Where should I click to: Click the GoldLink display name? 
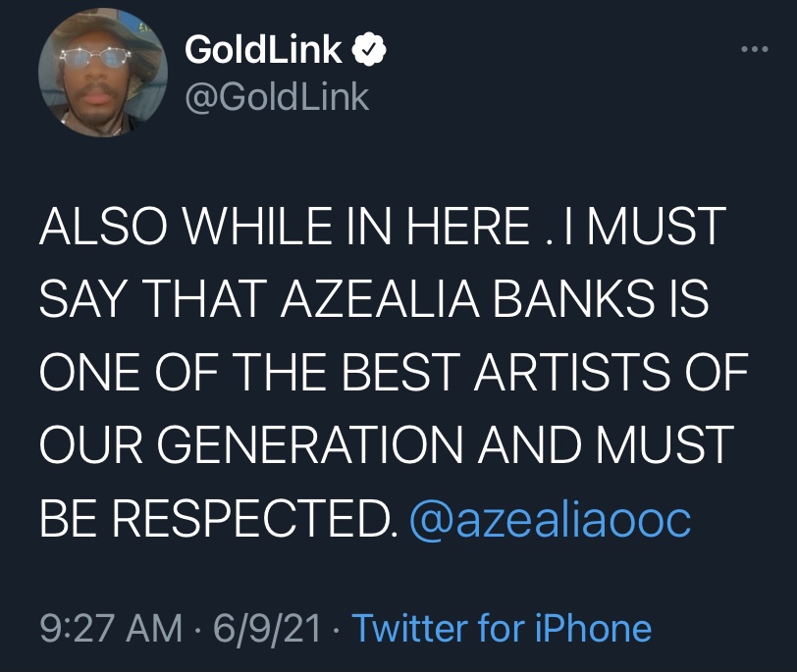pos(263,49)
